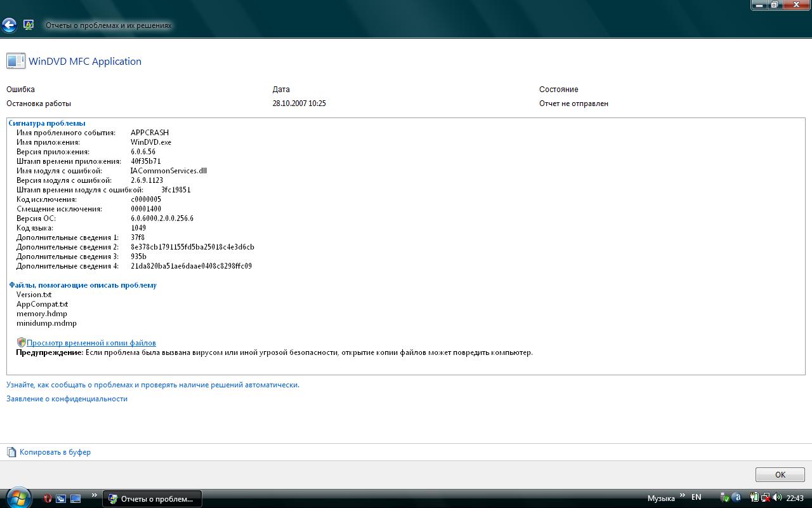Click the shield icon beside the temporary files link
The image size is (812, 508).
[21, 342]
